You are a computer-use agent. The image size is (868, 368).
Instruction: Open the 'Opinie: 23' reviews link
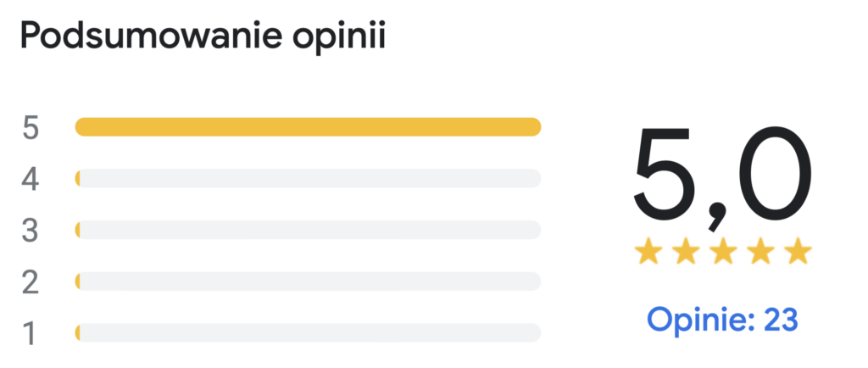[722, 320]
